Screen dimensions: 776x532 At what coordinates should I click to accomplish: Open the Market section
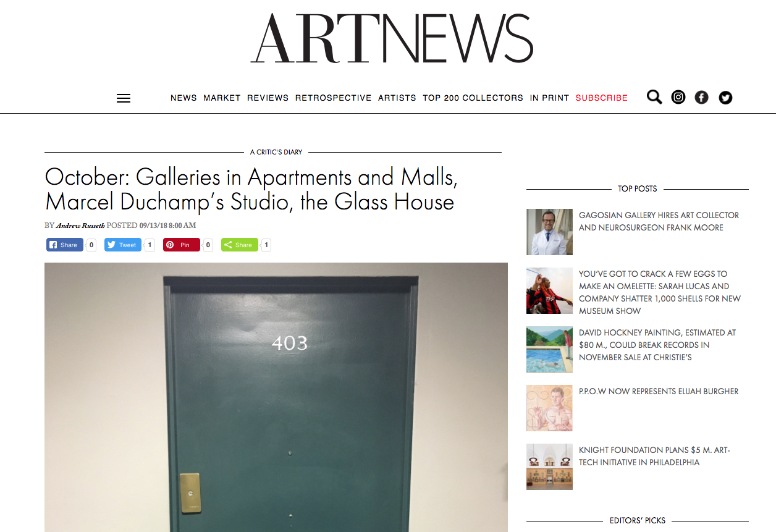pos(222,98)
